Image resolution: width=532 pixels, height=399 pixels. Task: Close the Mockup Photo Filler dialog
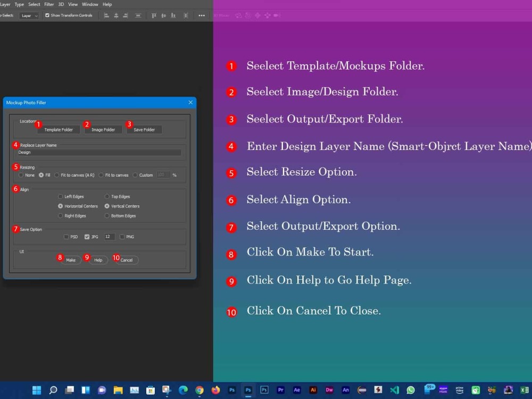(x=190, y=103)
